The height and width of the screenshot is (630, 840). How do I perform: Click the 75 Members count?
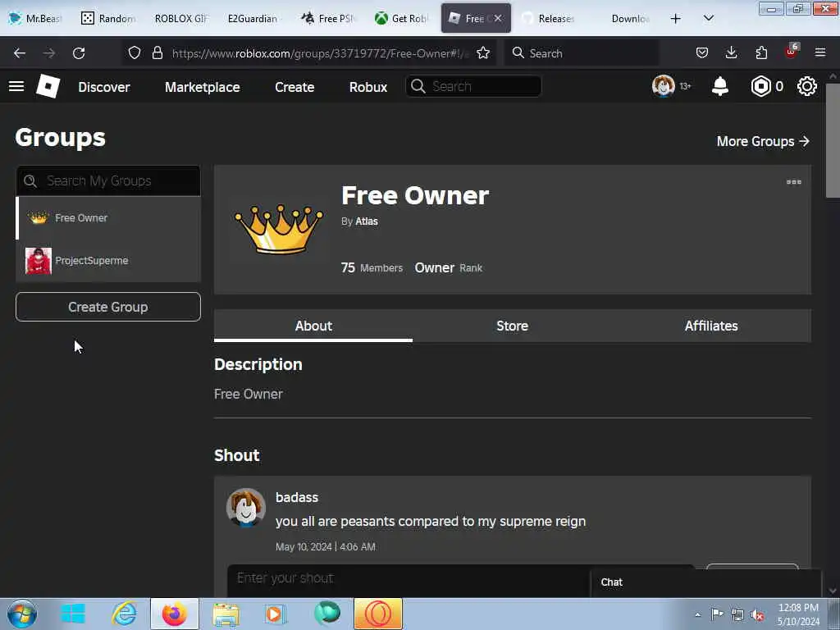372,268
